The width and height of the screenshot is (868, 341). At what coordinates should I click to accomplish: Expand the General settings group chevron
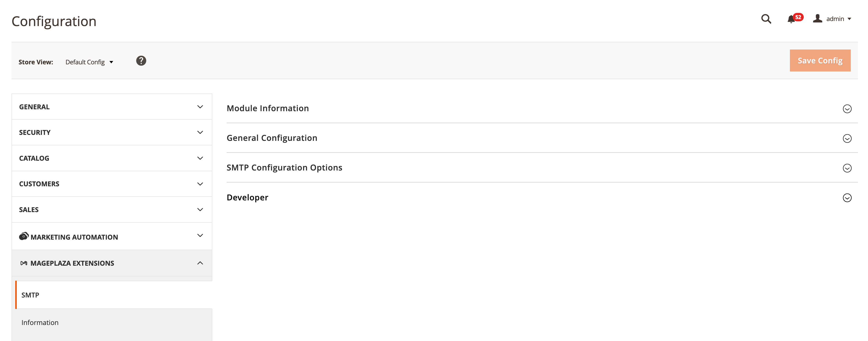[200, 107]
